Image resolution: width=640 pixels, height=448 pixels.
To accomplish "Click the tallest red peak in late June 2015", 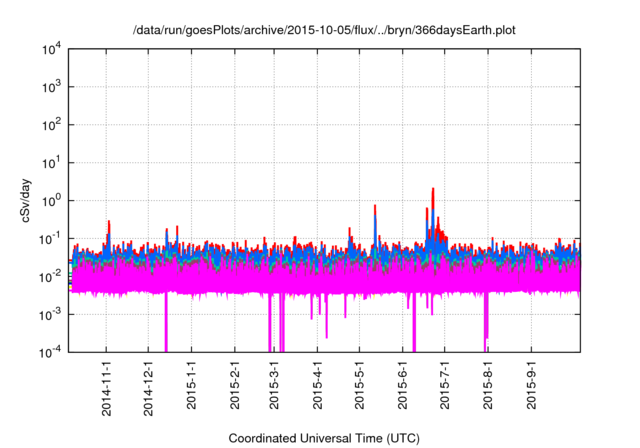I will [432, 190].
